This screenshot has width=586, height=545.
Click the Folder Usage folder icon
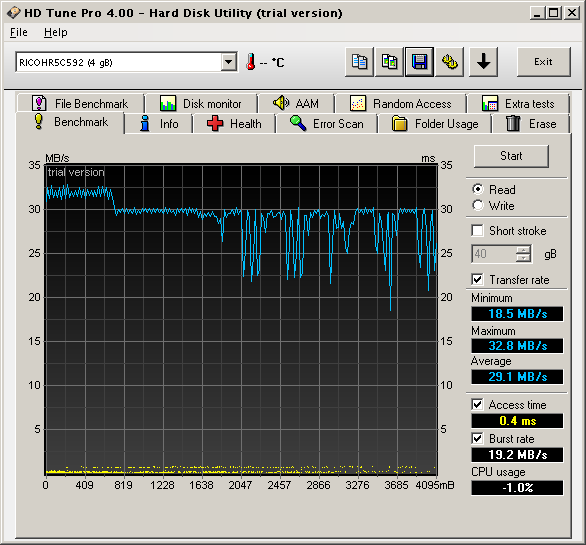click(400, 123)
